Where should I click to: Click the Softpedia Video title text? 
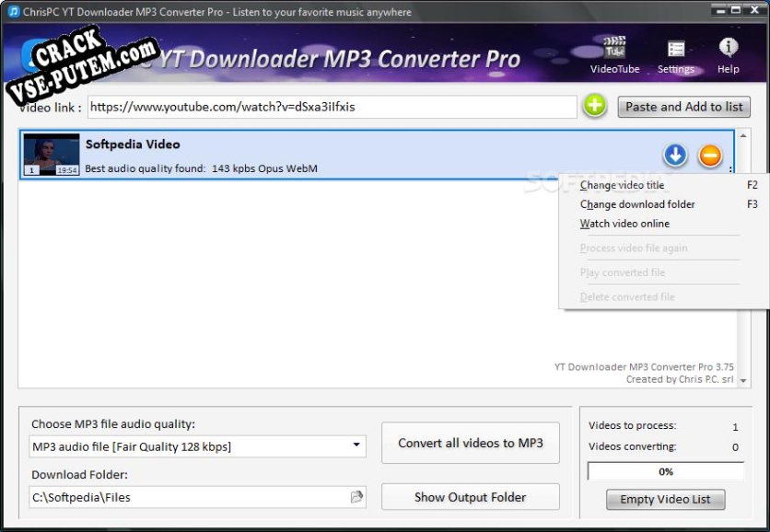coord(133,145)
